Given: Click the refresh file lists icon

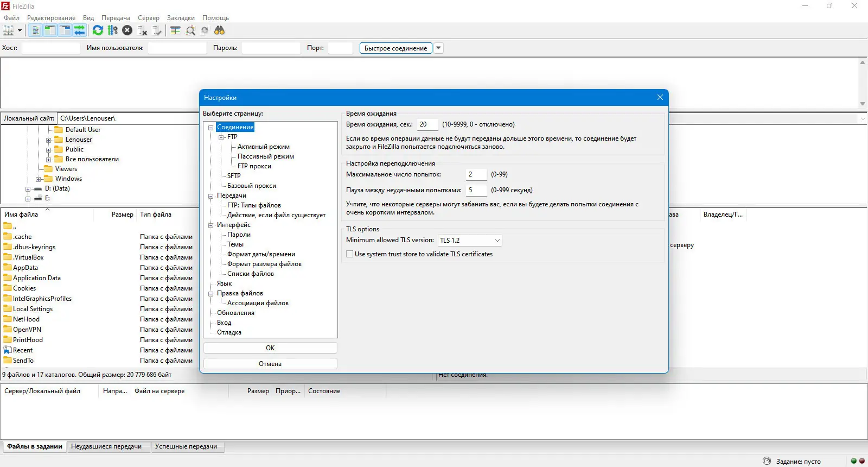Looking at the screenshot, I should pyautogui.click(x=98, y=30).
